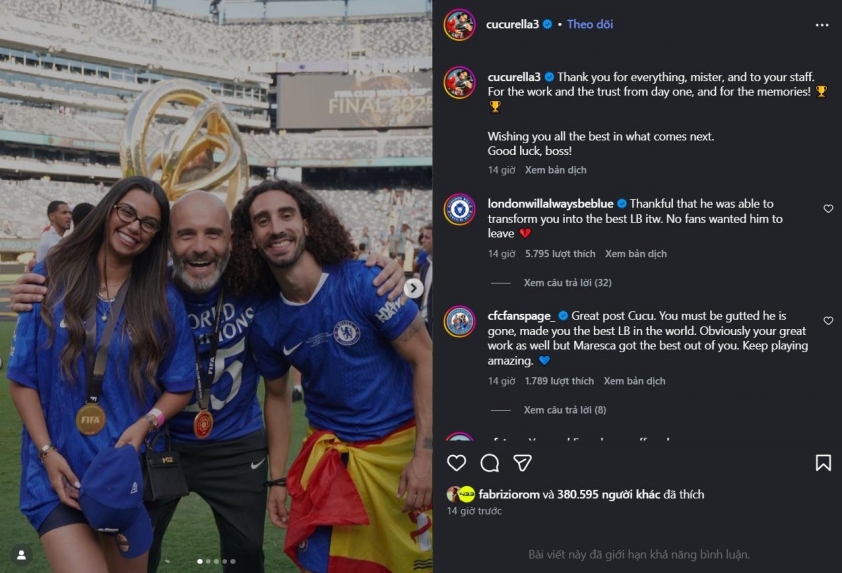The width and height of the screenshot is (842, 573).
Task: Open londonwillalwaysbeblue profile picture
Action: [460, 210]
